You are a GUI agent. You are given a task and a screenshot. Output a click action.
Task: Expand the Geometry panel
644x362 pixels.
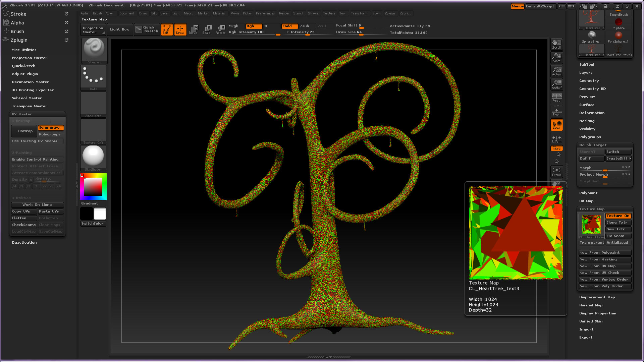[x=589, y=80]
